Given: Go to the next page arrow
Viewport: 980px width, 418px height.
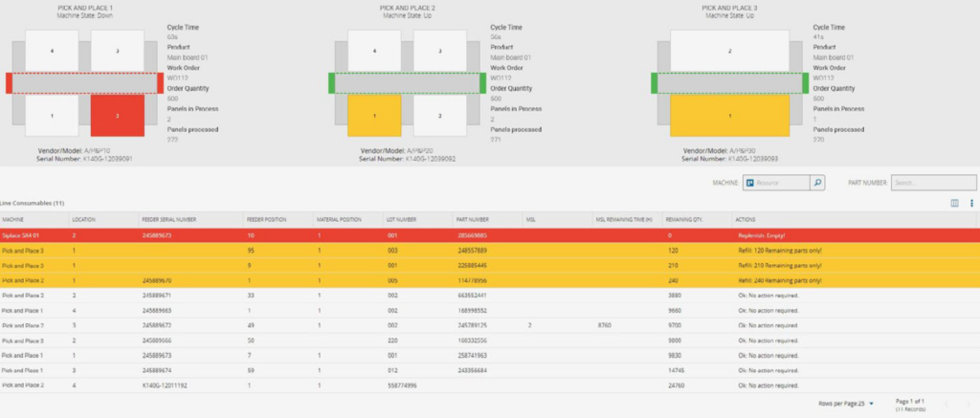Looking at the screenshot, I should coord(968,404).
